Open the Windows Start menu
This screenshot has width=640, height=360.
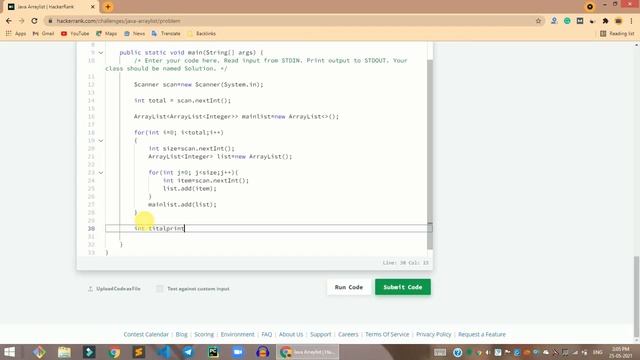coord(9,352)
